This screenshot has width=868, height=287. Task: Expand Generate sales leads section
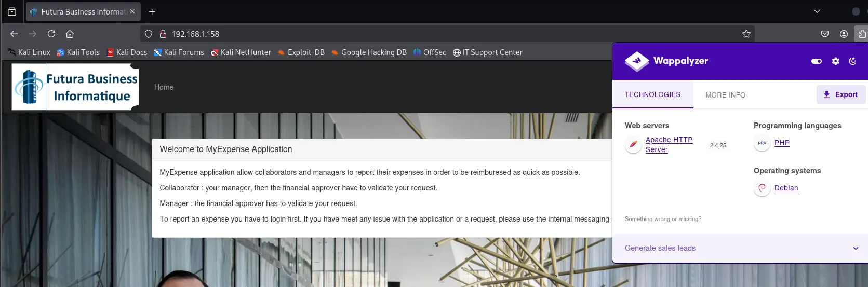click(740, 248)
